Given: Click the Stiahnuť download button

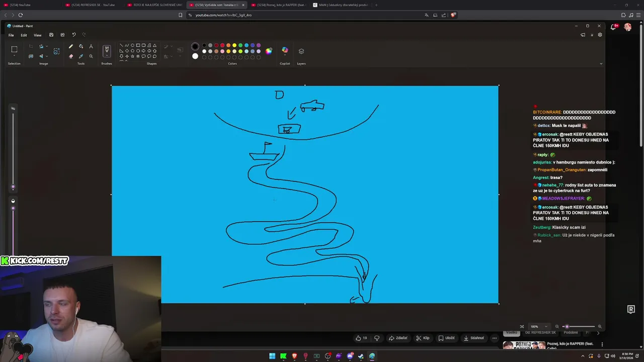Looking at the screenshot, I should (x=473, y=338).
